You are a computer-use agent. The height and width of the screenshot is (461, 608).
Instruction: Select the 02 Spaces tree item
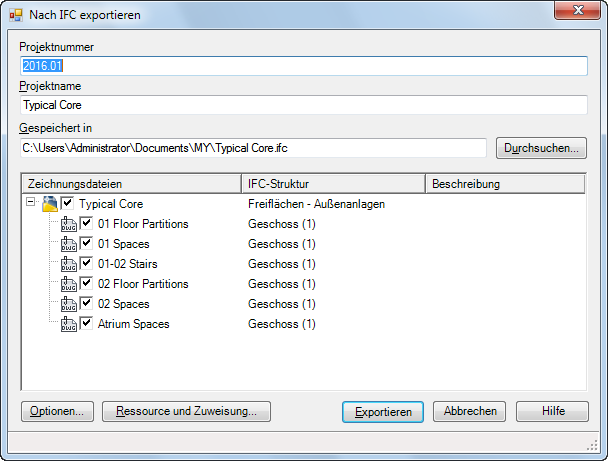pyautogui.click(x=124, y=304)
